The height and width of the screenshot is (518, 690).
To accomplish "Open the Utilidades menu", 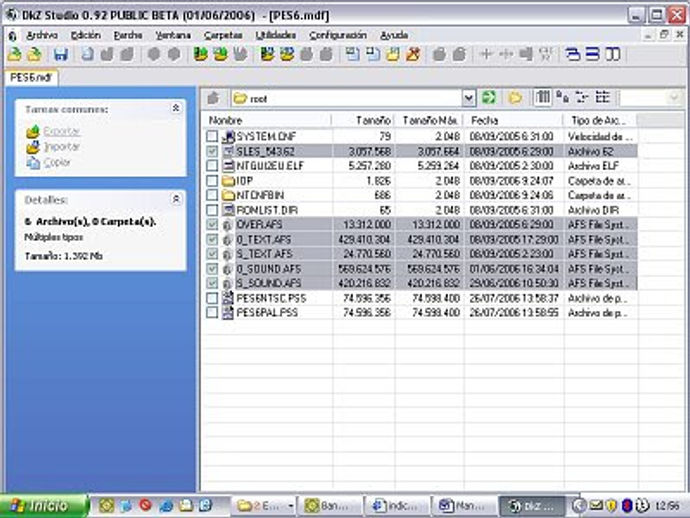I will click(275, 35).
